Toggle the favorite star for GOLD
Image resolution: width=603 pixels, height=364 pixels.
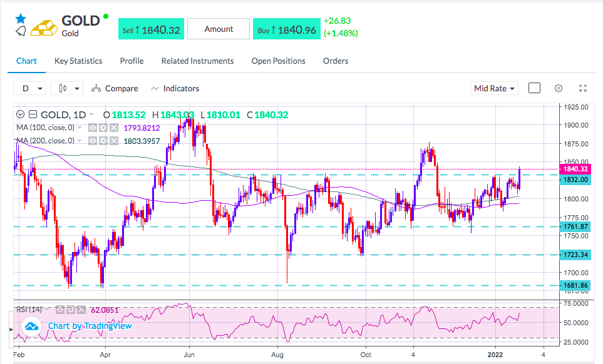click(21, 19)
